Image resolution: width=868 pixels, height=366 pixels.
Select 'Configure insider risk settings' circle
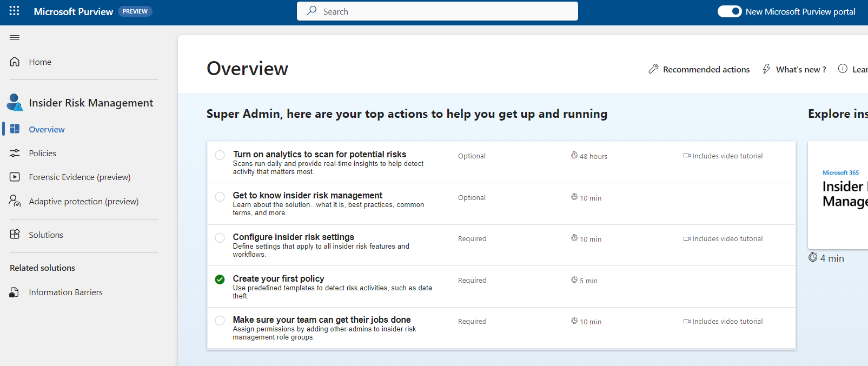pos(220,238)
